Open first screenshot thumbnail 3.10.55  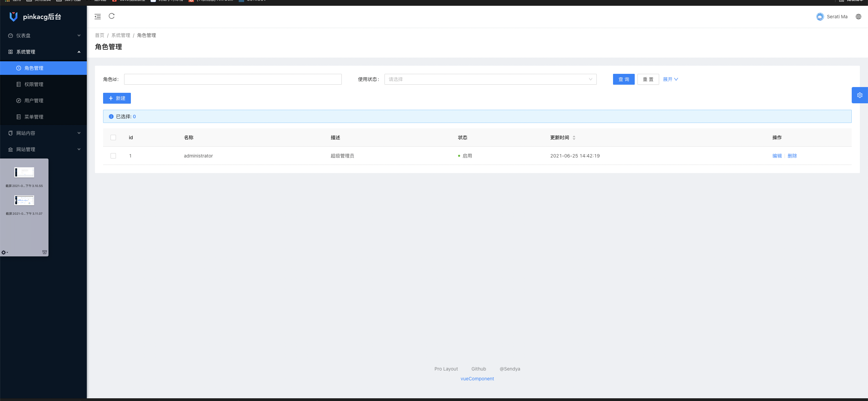[x=24, y=172]
